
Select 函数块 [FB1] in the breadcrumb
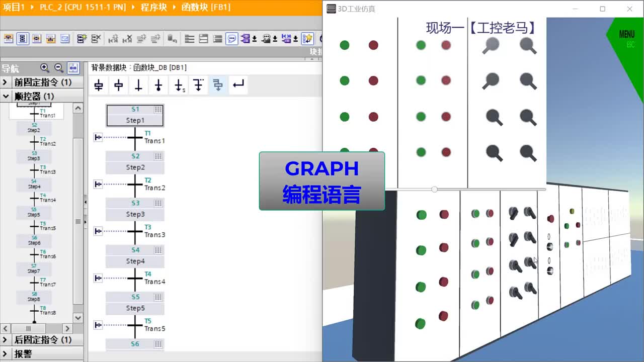[206, 8]
